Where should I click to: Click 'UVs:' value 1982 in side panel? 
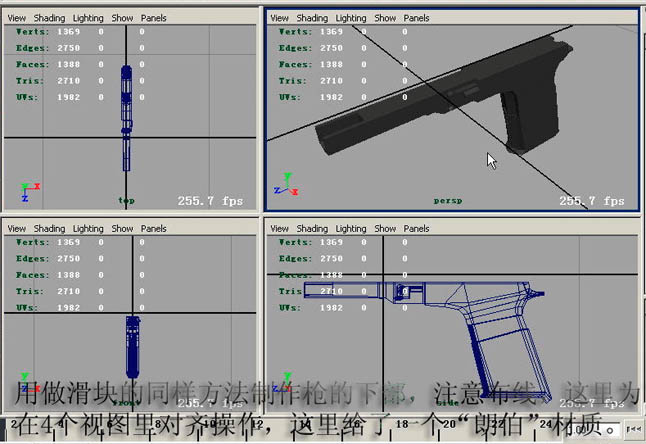331,308
